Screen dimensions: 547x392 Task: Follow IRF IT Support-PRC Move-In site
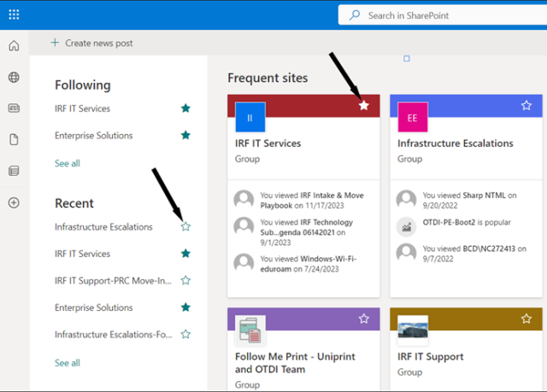185,280
